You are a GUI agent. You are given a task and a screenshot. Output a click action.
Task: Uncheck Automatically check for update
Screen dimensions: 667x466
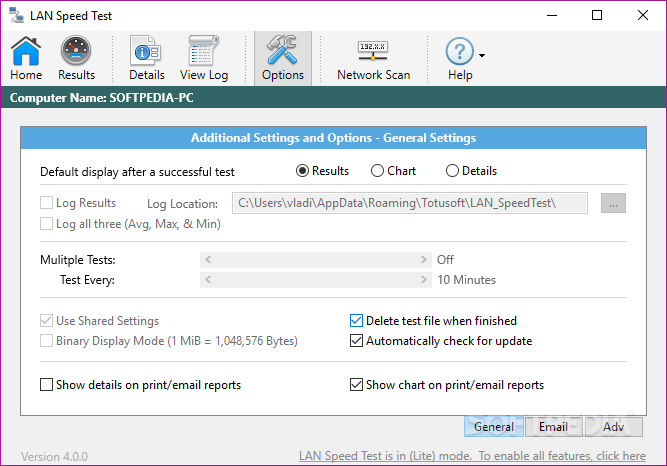point(356,341)
